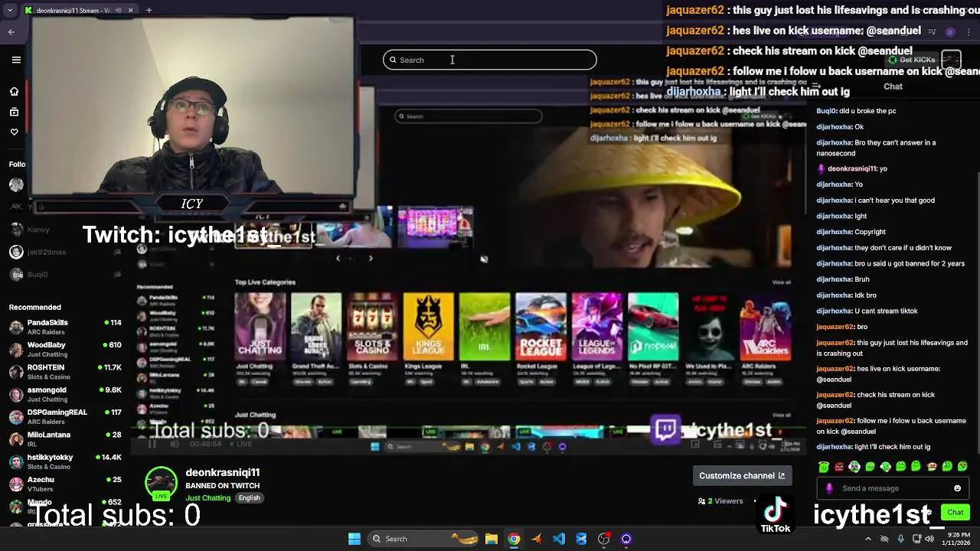Go to Kick Home sidebar icon

pos(14,92)
